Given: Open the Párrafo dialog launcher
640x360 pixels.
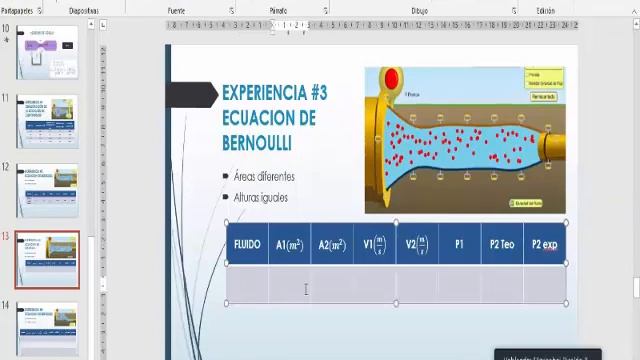Looking at the screenshot, I should click(x=325, y=11).
